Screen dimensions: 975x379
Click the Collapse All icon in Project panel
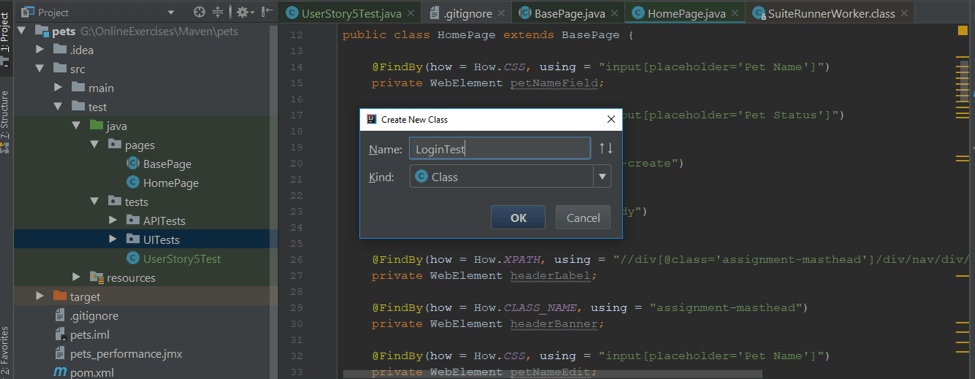(x=218, y=12)
